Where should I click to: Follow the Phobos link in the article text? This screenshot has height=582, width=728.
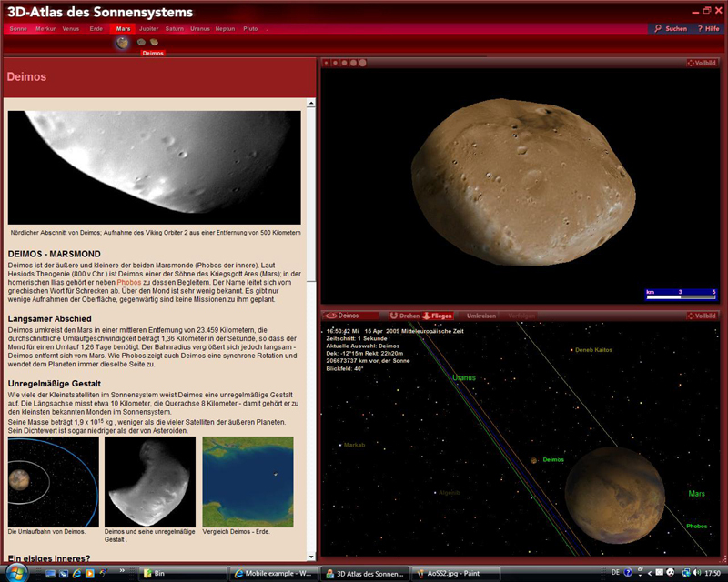(129, 282)
